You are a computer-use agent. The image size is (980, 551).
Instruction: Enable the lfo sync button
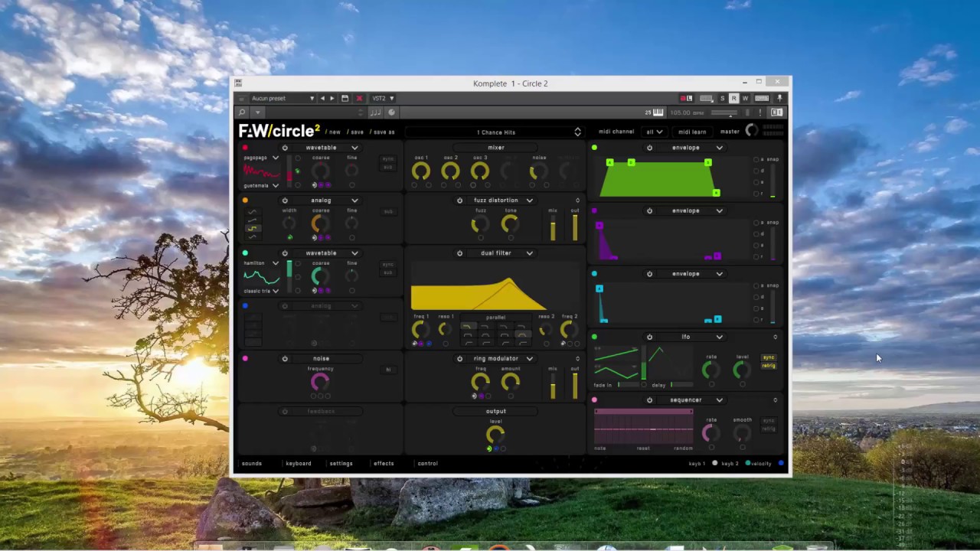[769, 357]
